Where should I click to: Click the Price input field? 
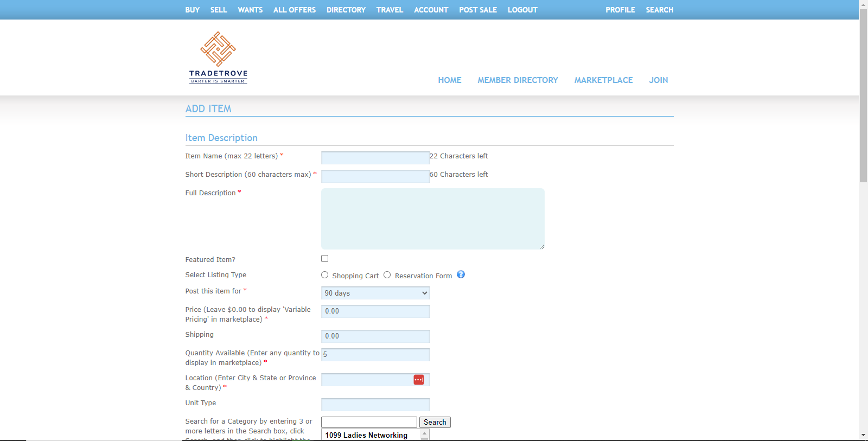375,311
